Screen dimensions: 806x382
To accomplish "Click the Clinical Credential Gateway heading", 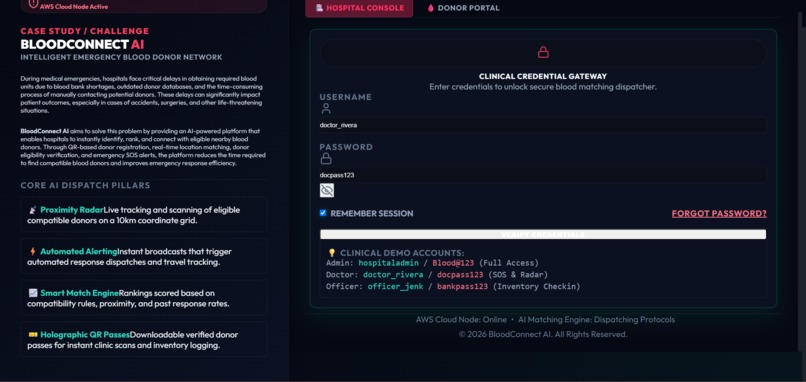I will pyautogui.click(x=543, y=76).
